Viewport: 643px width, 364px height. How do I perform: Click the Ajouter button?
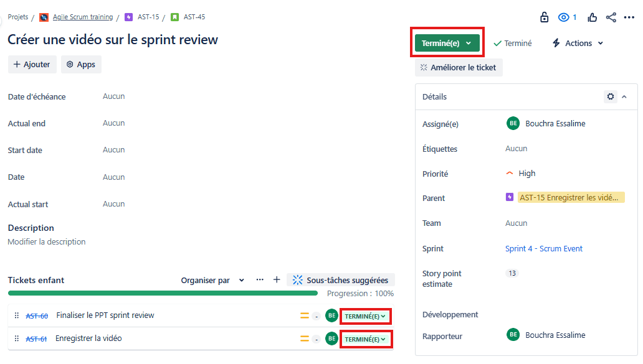coord(32,64)
